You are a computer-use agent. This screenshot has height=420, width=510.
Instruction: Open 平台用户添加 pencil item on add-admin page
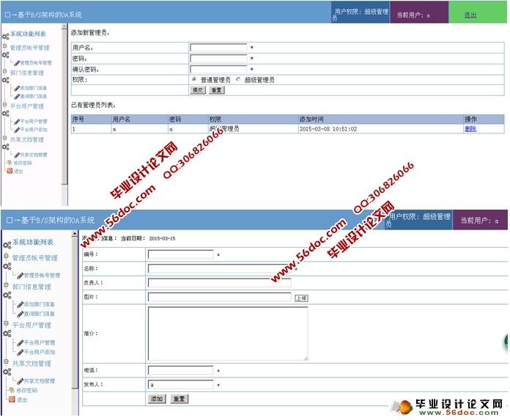(x=31, y=130)
